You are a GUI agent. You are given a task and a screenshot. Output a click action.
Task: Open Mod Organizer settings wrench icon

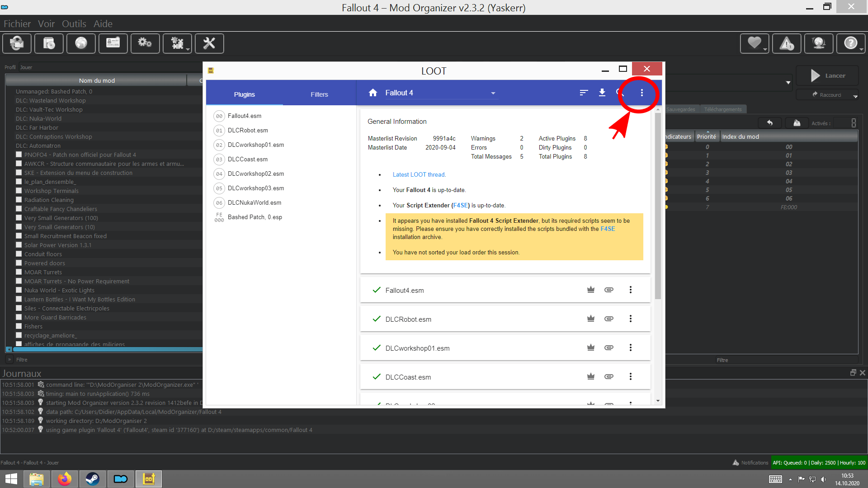pyautogui.click(x=209, y=43)
